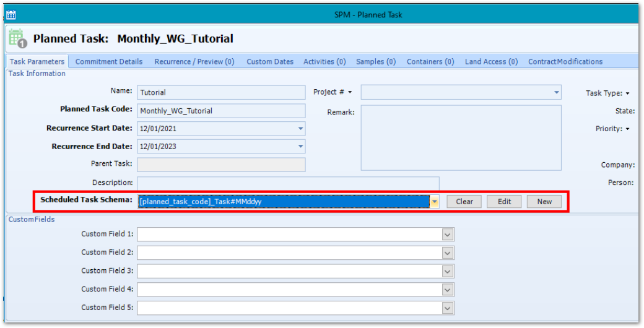Open the Commitment Details tab
644x328 pixels.
109,61
